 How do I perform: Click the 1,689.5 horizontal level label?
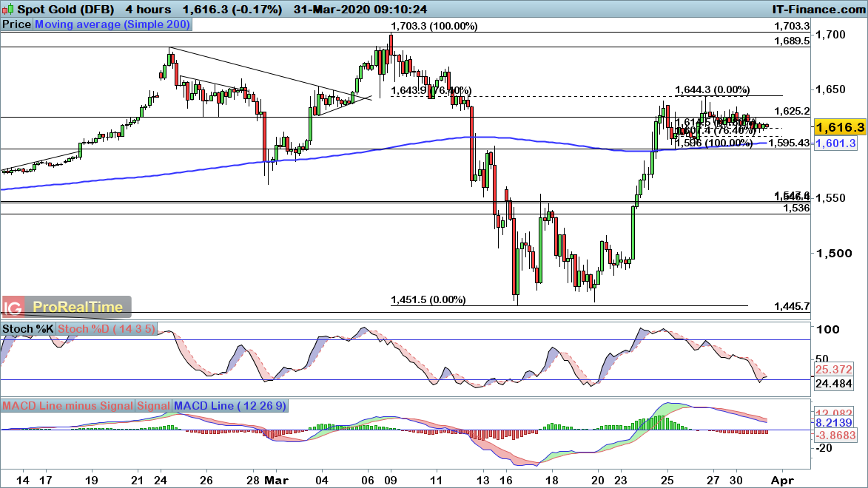792,41
